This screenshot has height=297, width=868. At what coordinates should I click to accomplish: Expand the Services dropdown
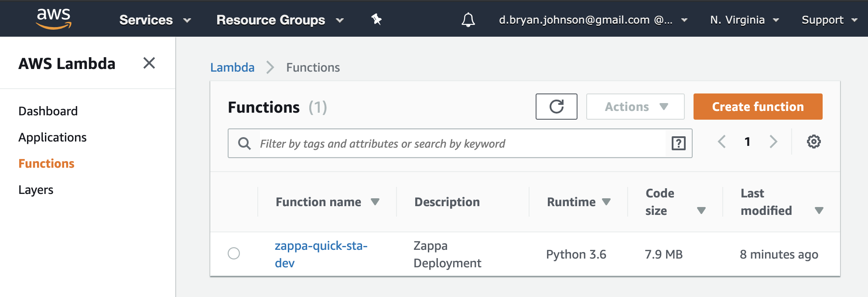[155, 20]
